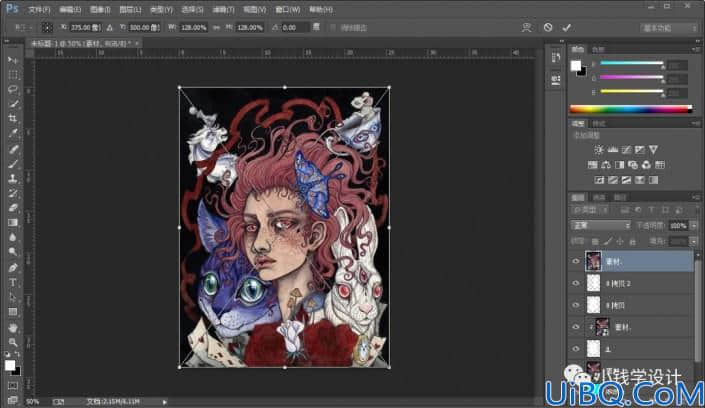Open the 图像(I) menu

(100, 9)
